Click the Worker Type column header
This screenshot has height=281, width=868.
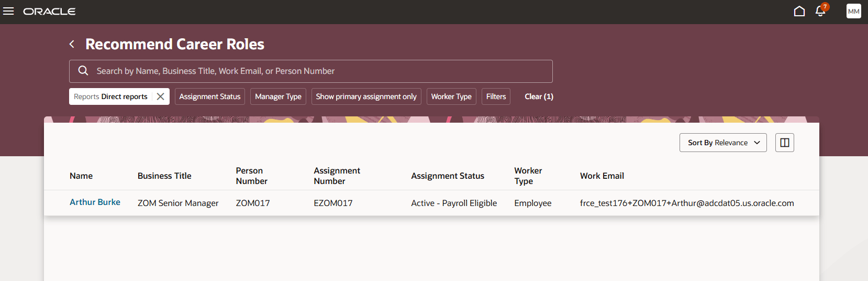tap(528, 176)
